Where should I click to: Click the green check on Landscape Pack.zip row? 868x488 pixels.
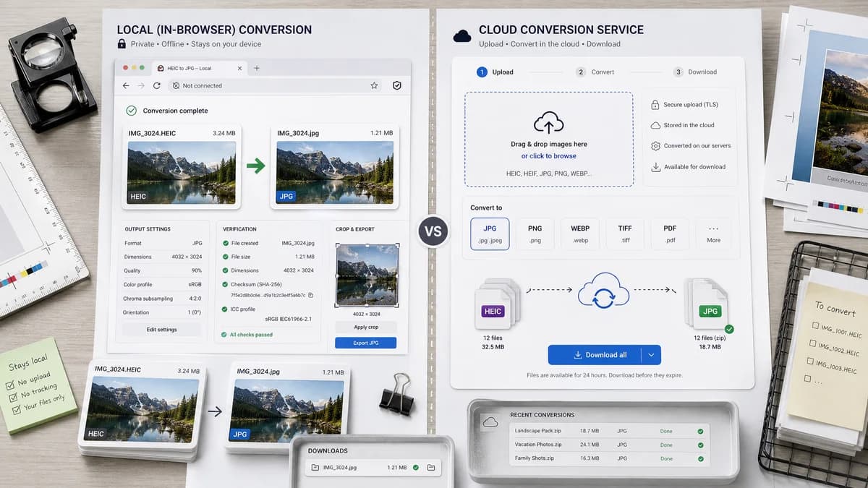(x=700, y=432)
